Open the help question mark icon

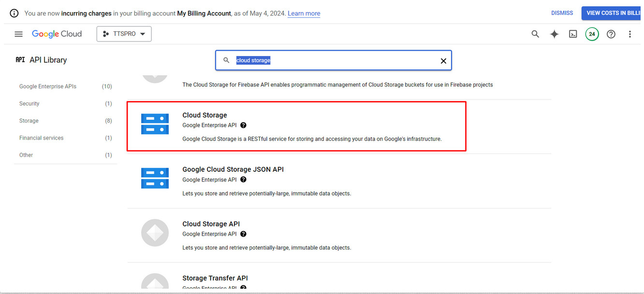(611, 34)
